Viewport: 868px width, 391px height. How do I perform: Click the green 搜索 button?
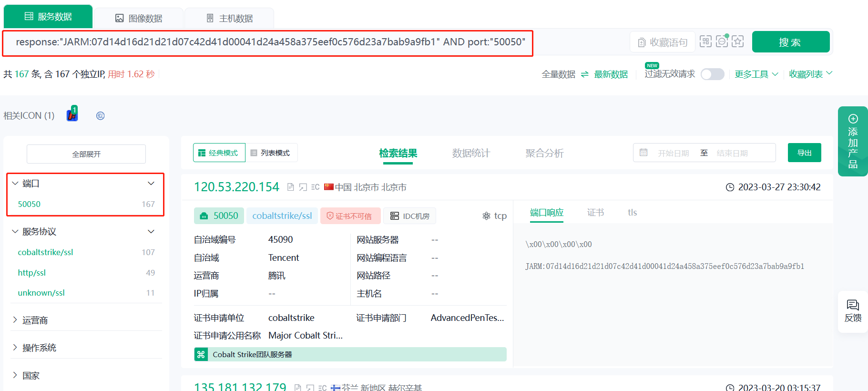point(790,42)
